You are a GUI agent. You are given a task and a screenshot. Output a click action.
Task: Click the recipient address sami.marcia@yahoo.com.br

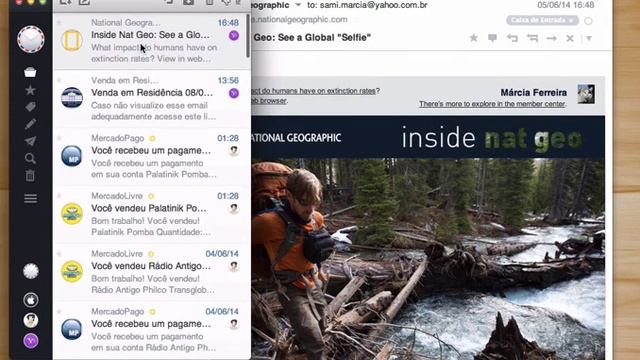pos(373,5)
